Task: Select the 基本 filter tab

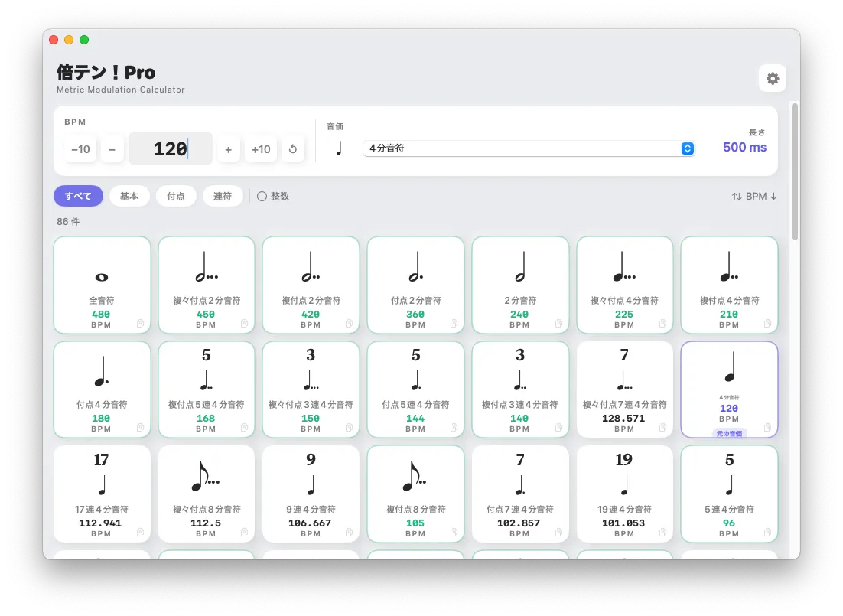Action: (x=129, y=196)
